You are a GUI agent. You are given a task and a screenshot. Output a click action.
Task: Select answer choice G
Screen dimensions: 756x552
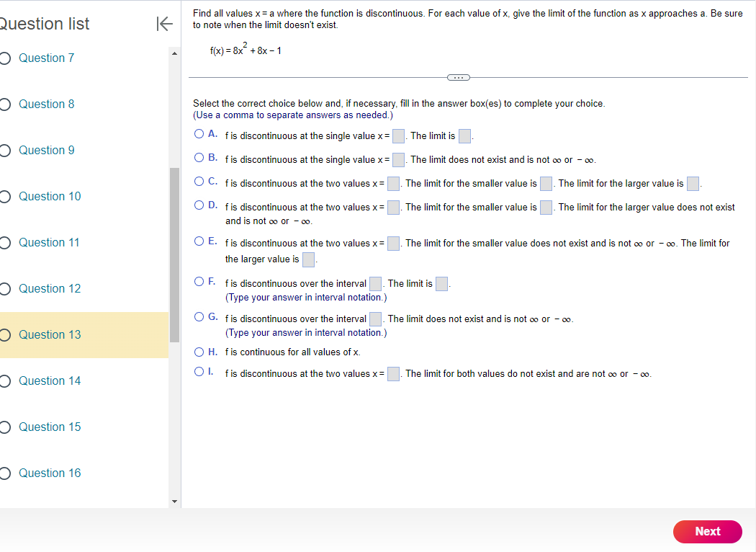(199, 317)
